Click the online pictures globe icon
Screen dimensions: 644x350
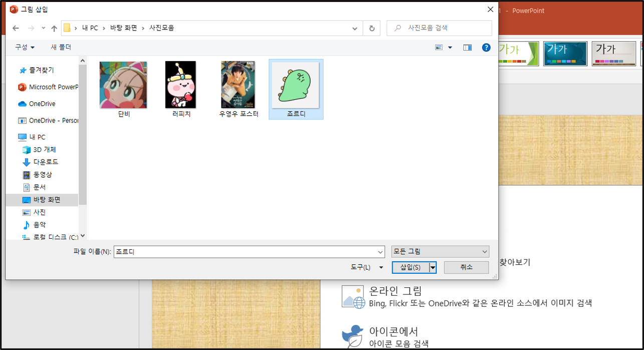354,296
